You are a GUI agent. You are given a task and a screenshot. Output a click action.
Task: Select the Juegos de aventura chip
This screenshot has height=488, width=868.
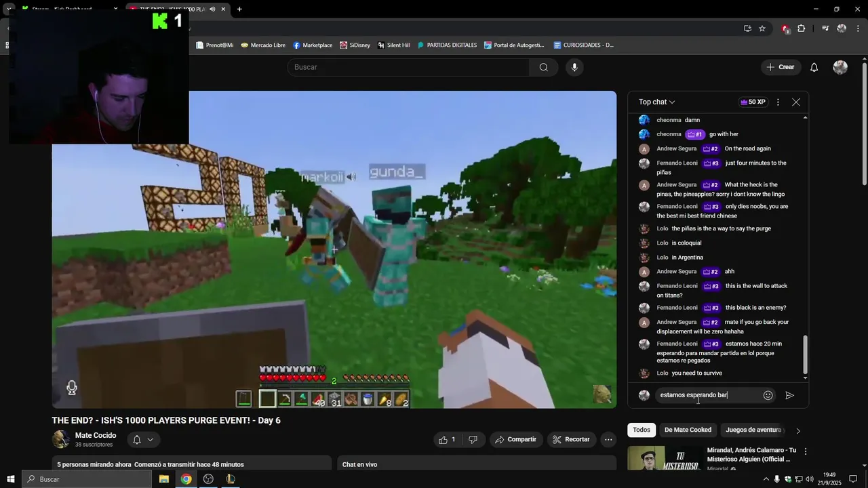coord(753,430)
